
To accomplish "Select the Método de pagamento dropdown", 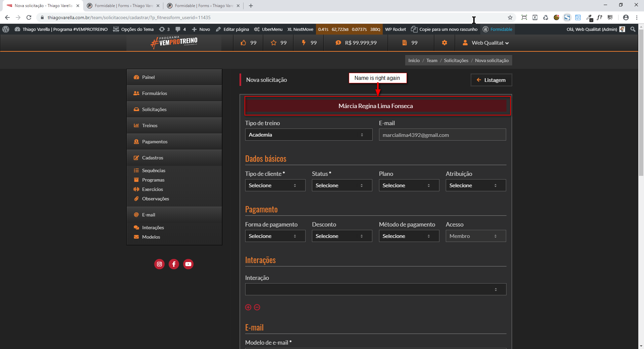I will pyautogui.click(x=409, y=236).
